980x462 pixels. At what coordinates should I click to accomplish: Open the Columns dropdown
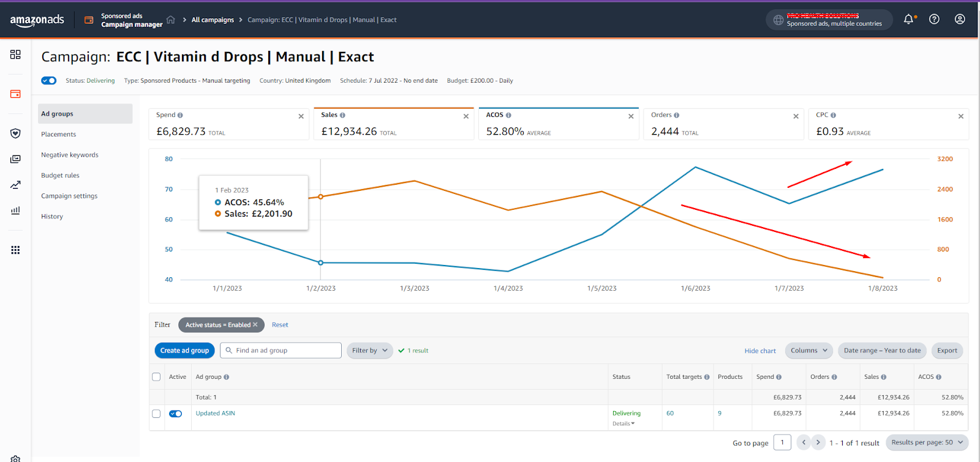809,351
